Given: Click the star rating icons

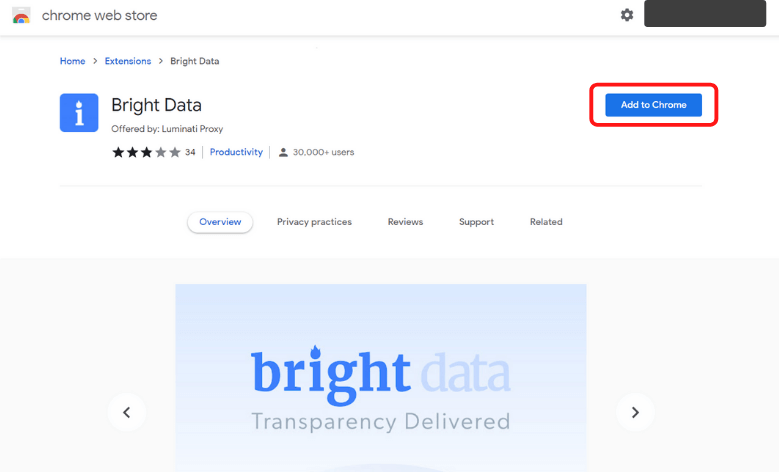Looking at the screenshot, I should (x=146, y=152).
